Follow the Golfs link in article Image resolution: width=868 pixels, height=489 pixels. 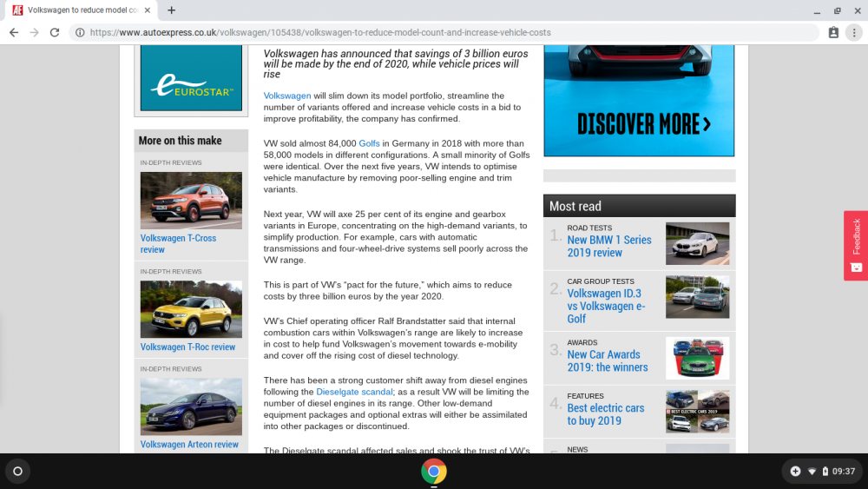click(369, 143)
